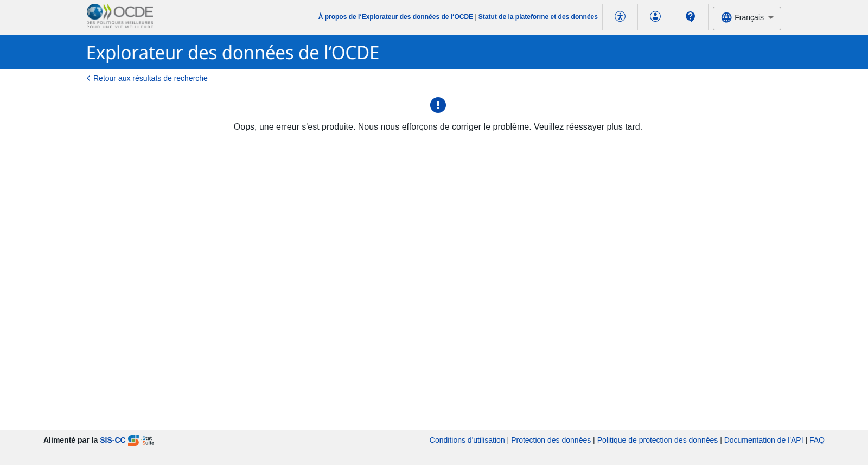Open the SIS-CC link in footer
This screenshot has width=868, height=465.
(113, 440)
